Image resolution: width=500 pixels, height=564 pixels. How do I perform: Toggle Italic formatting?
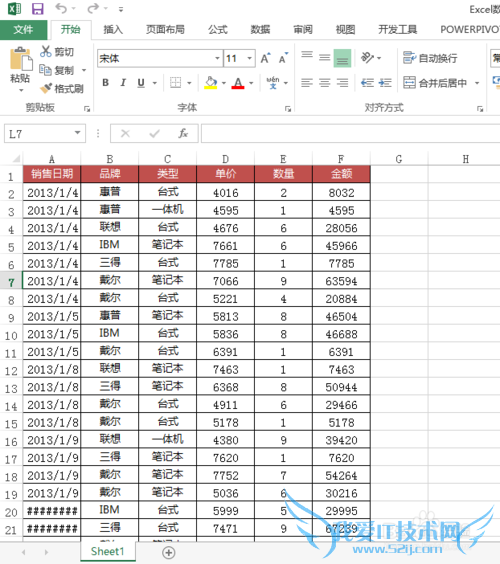(x=123, y=83)
